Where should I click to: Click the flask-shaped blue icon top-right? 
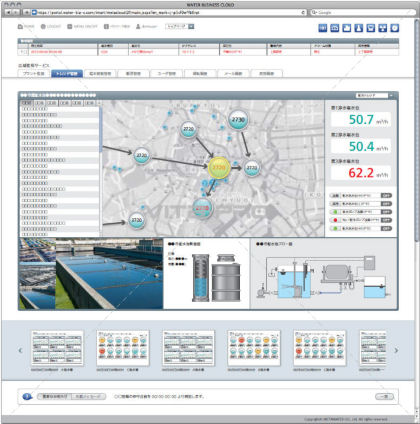pyautogui.click(x=359, y=28)
